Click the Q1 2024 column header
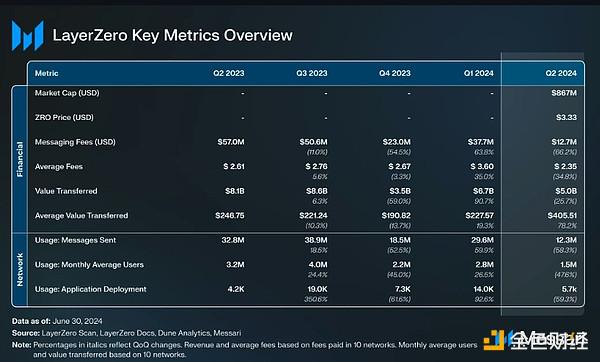Viewport: 600px width, 362px height. 478,73
